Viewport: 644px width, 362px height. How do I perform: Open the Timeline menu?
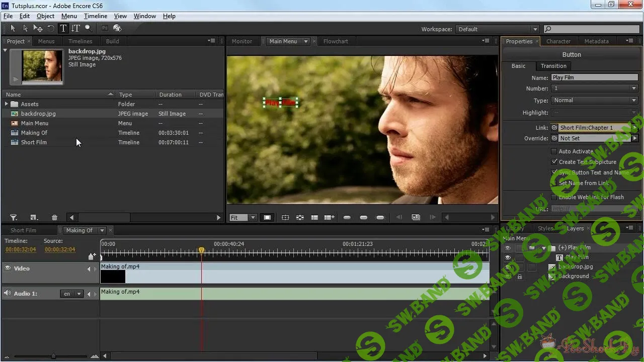coord(95,16)
